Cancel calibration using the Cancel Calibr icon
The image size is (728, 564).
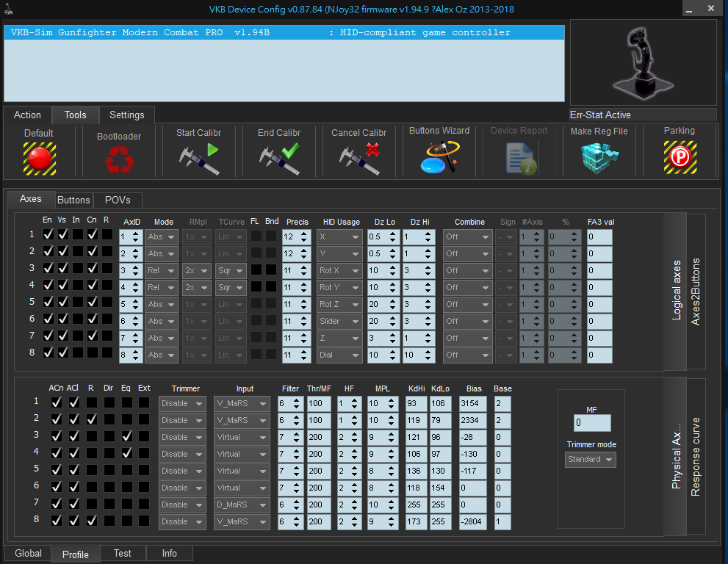pos(359,159)
